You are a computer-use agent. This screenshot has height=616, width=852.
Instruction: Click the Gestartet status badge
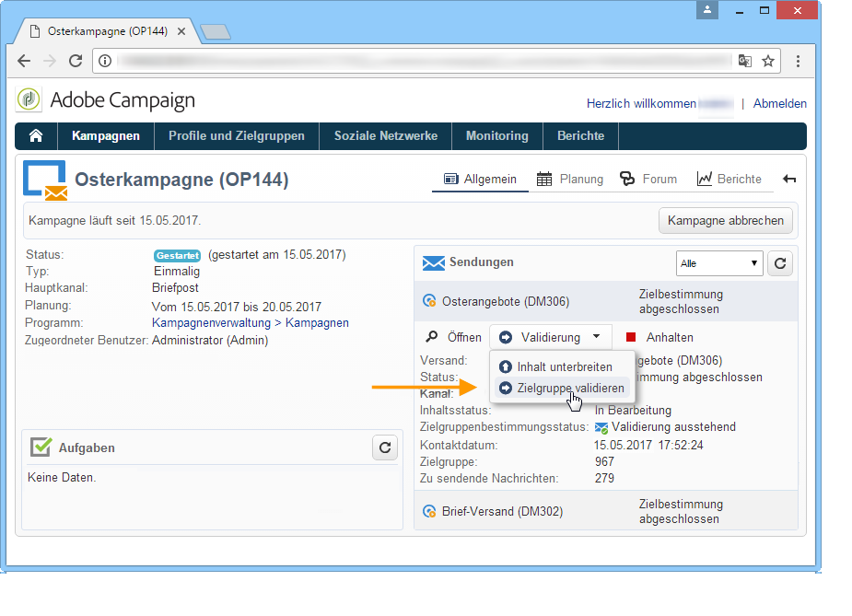(x=177, y=255)
